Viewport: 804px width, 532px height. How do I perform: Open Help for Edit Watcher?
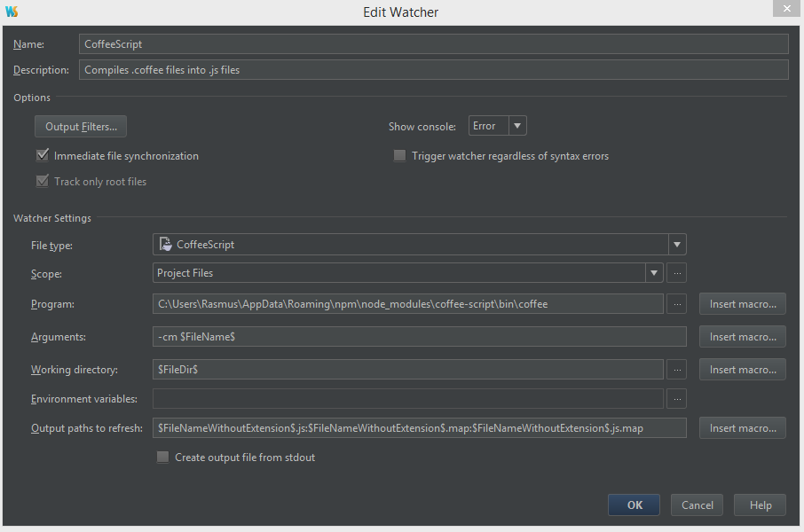[760, 505]
